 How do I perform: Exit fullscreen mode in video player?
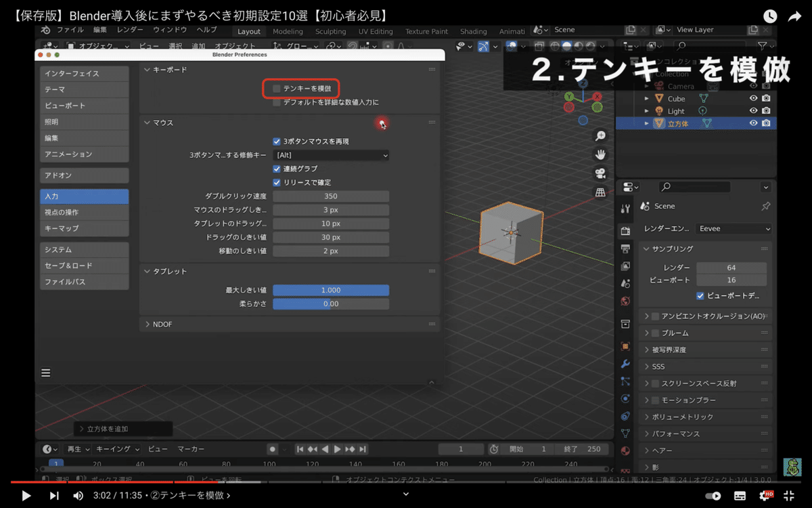click(788, 496)
